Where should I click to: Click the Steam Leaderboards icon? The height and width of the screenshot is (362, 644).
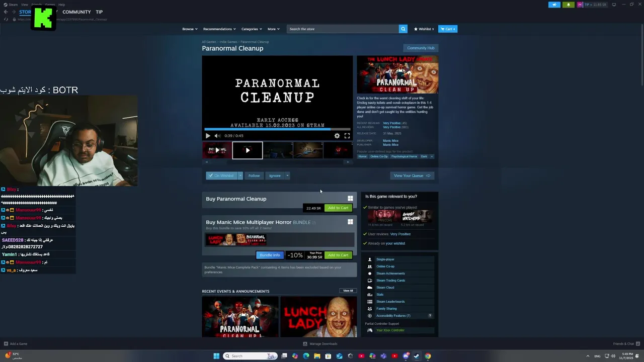(x=370, y=302)
